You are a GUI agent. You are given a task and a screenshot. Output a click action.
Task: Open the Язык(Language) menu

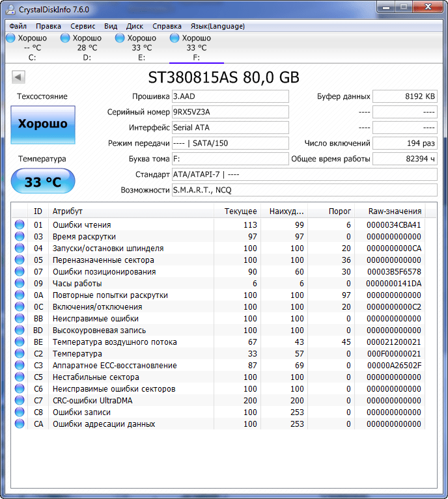pyautogui.click(x=217, y=26)
